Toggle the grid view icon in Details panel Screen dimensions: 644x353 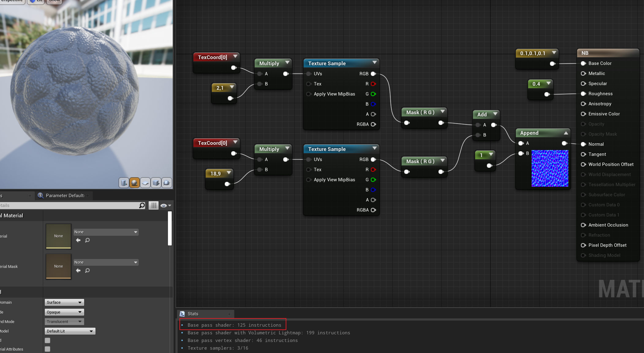(153, 205)
